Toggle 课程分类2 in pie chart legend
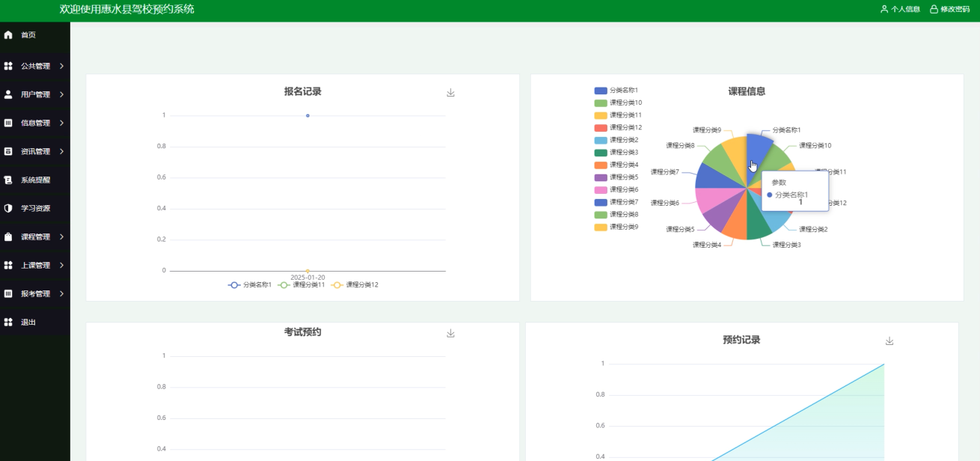Image resolution: width=980 pixels, height=461 pixels. pos(616,140)
